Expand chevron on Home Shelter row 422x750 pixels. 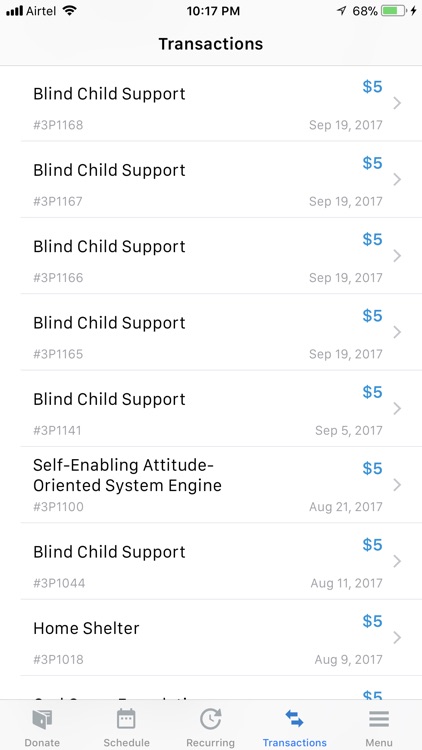tap(397, 638)
